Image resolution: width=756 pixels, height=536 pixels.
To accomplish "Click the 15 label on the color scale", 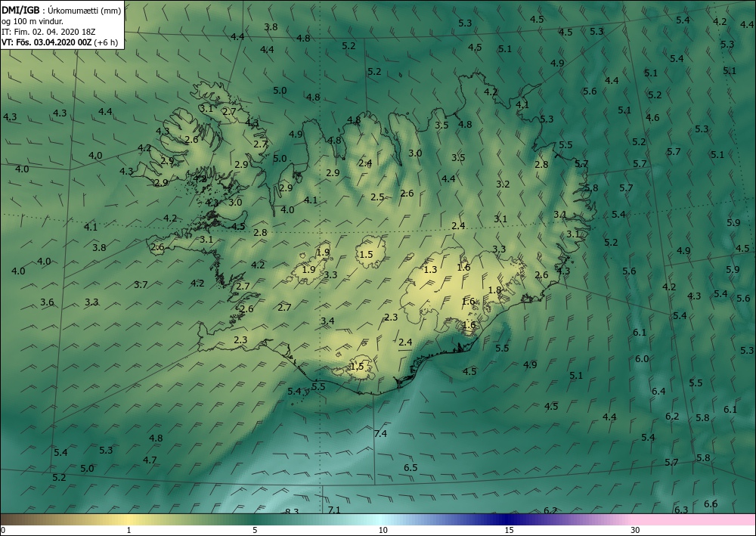I will [509, 530].
